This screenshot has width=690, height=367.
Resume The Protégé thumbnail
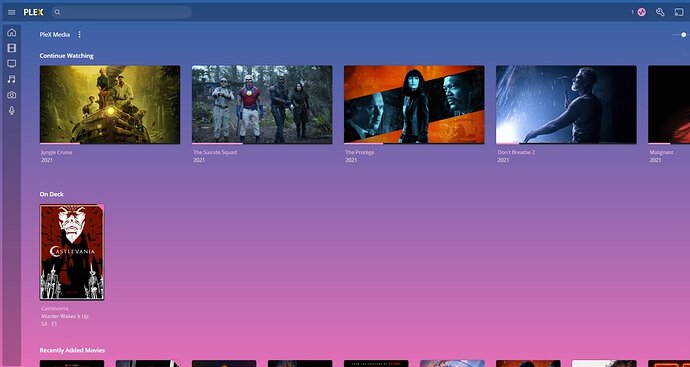414,104
